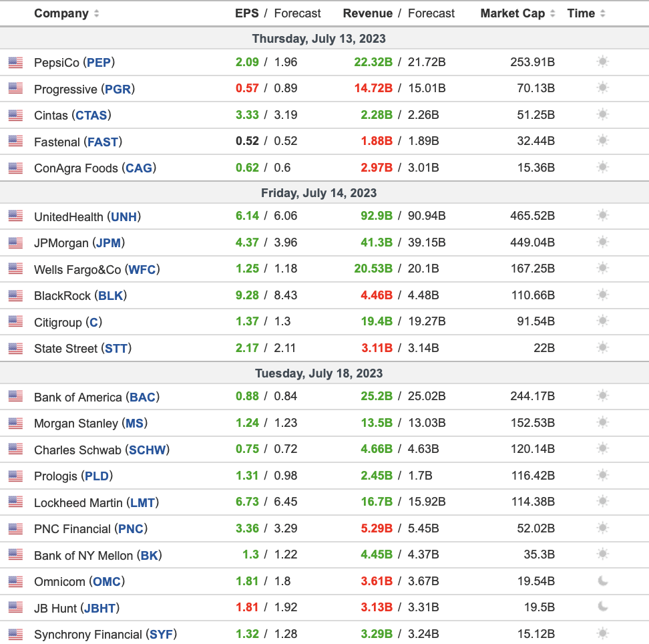
Task: Click the moon icon on the Omnicom row
Action: [602, 581]
